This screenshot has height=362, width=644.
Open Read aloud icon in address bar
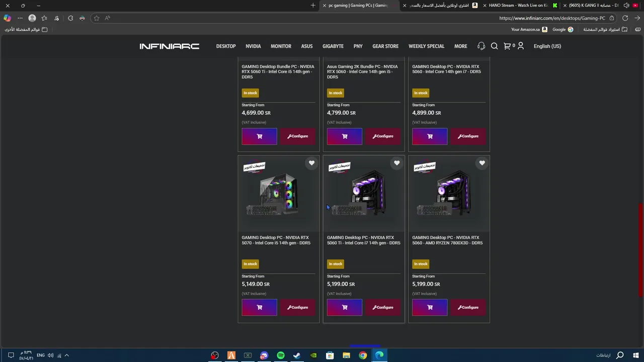[x=107, y=18]
